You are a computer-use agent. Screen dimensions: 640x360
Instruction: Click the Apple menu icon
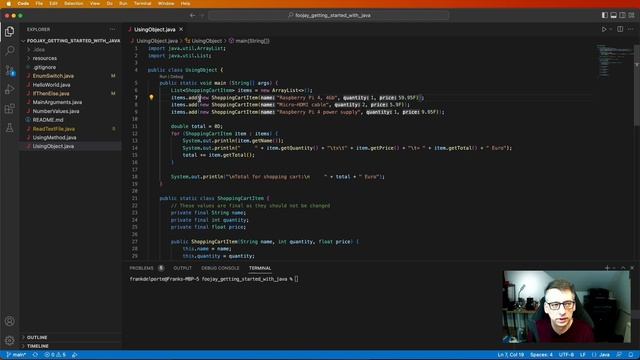[8, 3]
